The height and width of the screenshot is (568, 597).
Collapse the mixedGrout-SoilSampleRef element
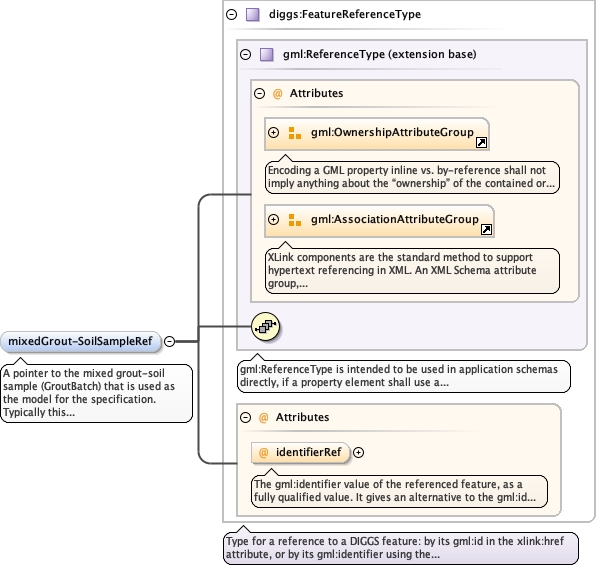[x=169, y=341]
